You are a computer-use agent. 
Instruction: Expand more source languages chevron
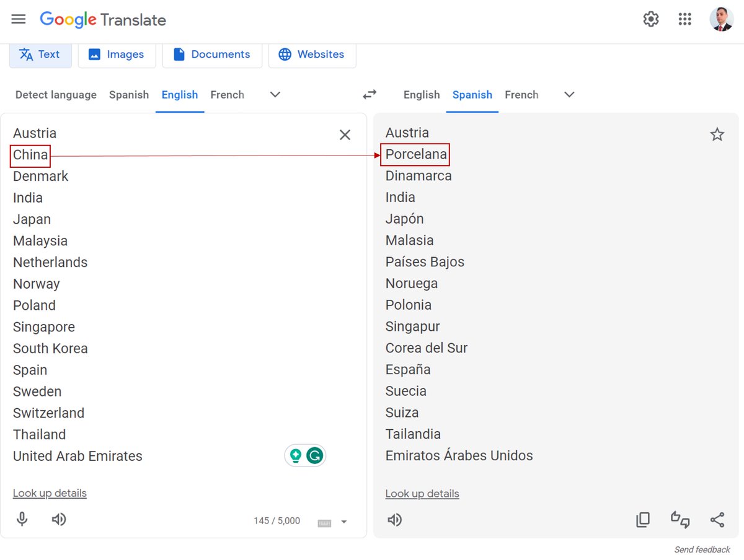[275, 95]
